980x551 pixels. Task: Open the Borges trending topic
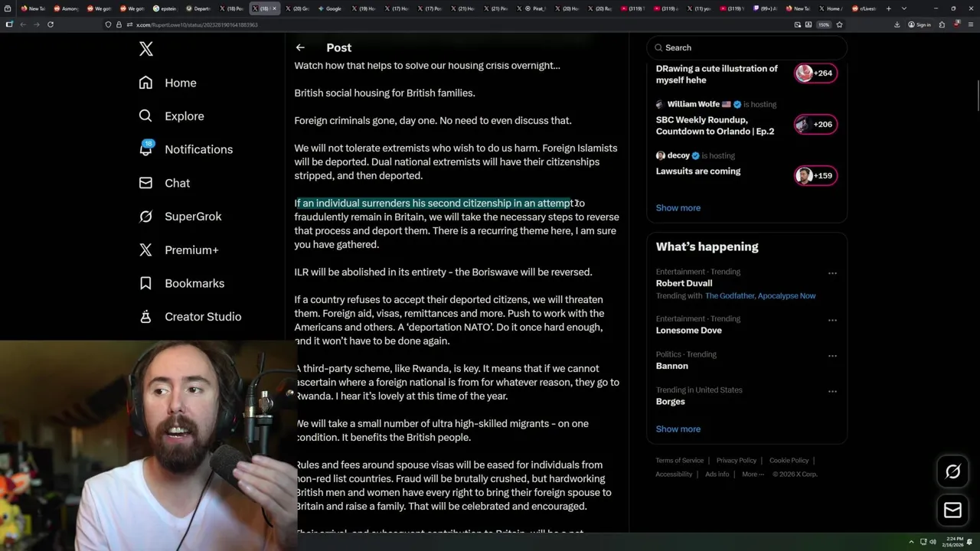(670, 402)
